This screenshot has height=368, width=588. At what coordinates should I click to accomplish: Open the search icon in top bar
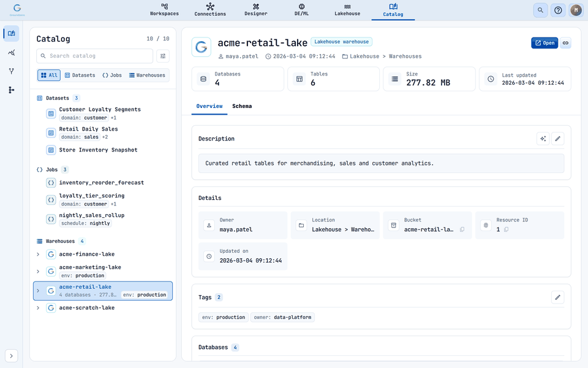(x=540, y=10)
